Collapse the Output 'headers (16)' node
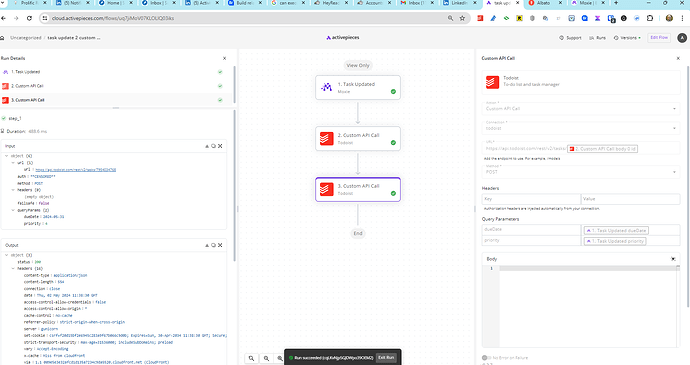Viewport: 690px width, 365px height. click(13, 268)
